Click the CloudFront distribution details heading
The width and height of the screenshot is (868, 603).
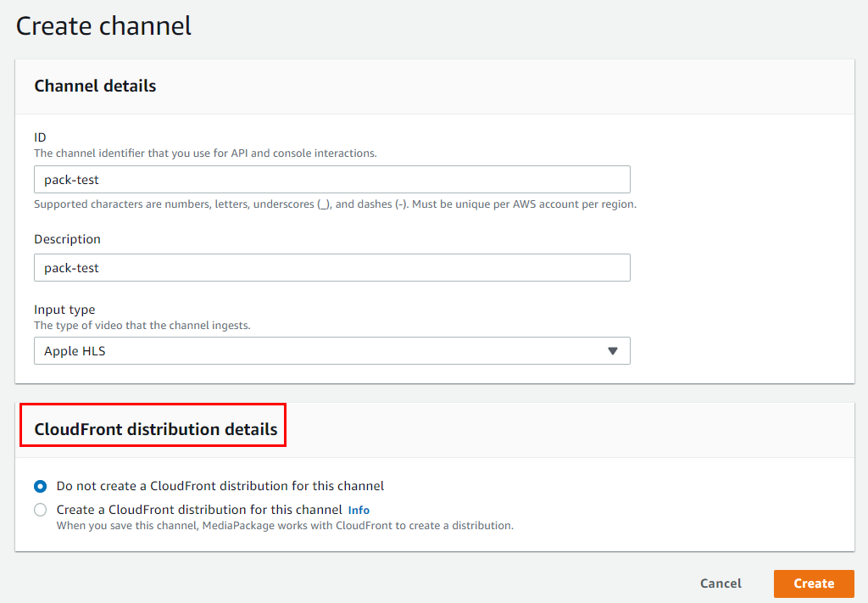click(x=156, y=429)
